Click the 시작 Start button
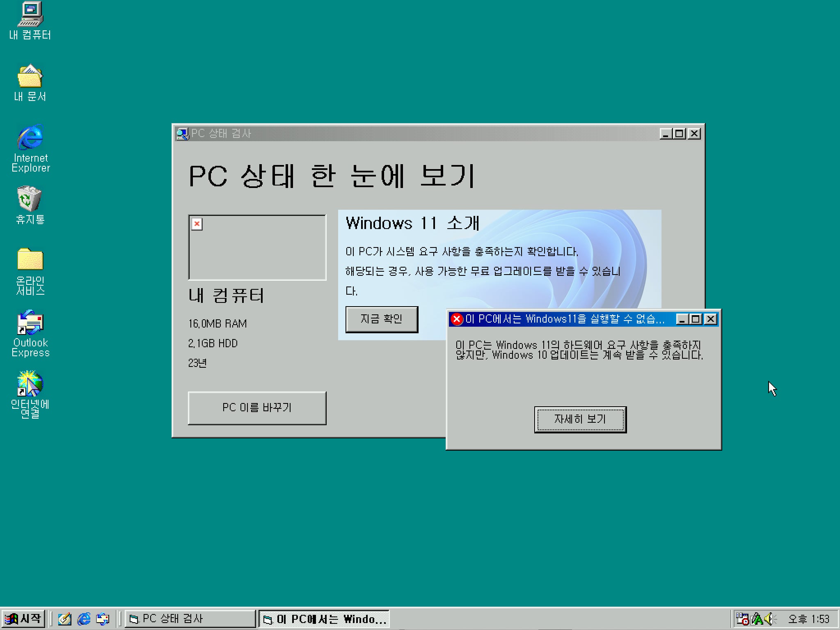The image size is (840, 630). pyautogui.click(x=23, y=619)
